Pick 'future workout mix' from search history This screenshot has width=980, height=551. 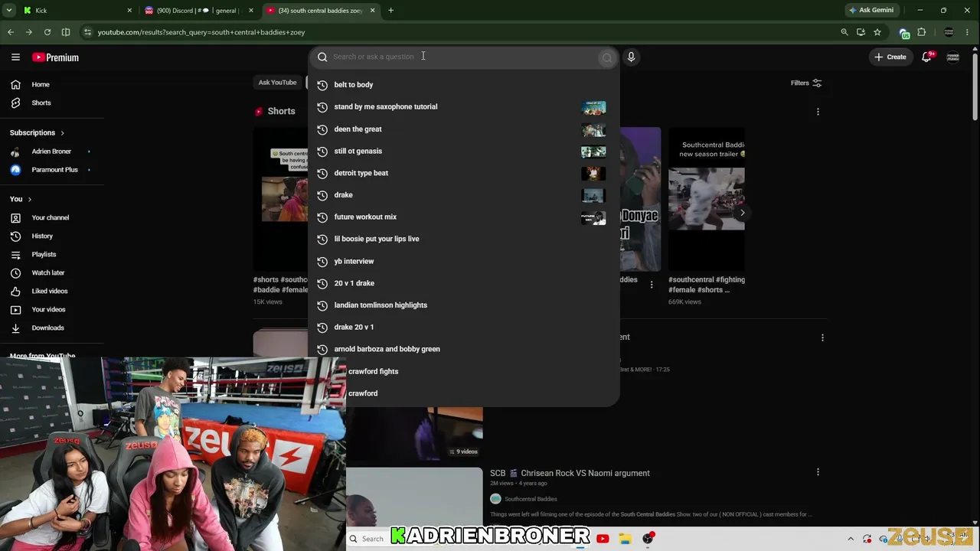tap(462, 217)
